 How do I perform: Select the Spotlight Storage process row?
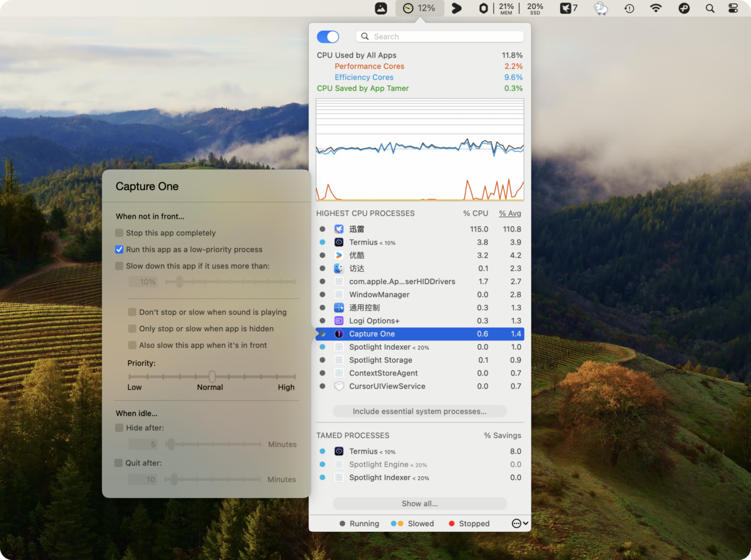420,360
